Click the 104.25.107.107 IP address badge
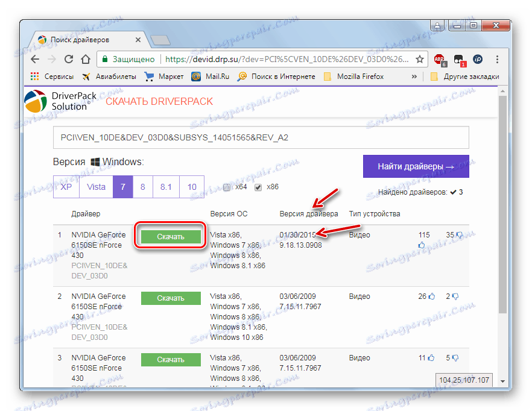This screenshot has width=532, height=411. tap(464, 380)
